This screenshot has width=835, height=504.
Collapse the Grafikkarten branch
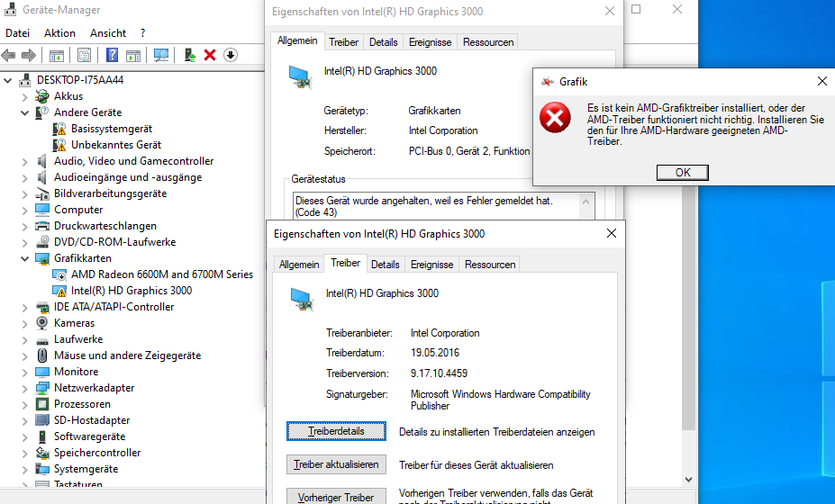tap(24, 258)
